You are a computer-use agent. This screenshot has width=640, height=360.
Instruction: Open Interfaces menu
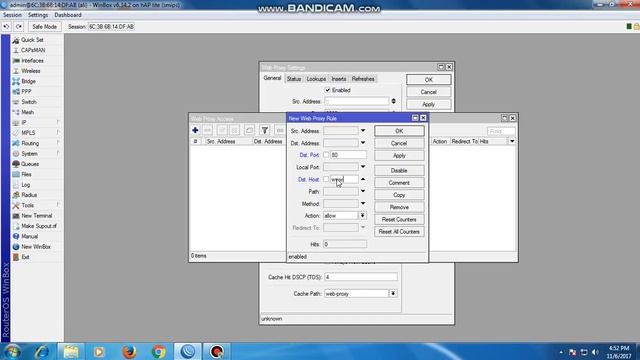[x=32, y=60]
